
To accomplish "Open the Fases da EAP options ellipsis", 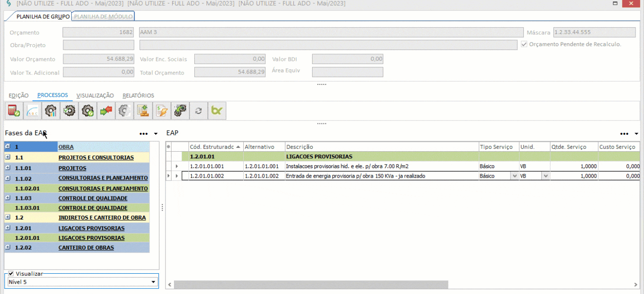I will coord(144,134).
